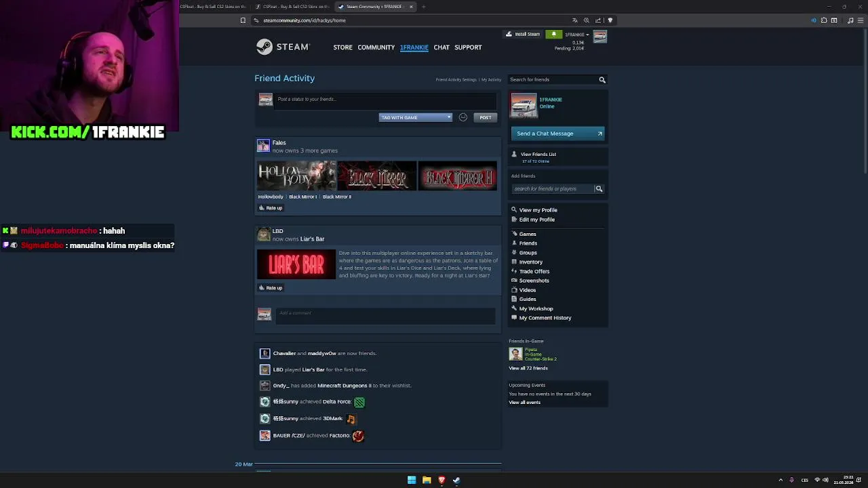The image size is (868, 488).
Task: Open My Comment History
Action: [545, 318]
